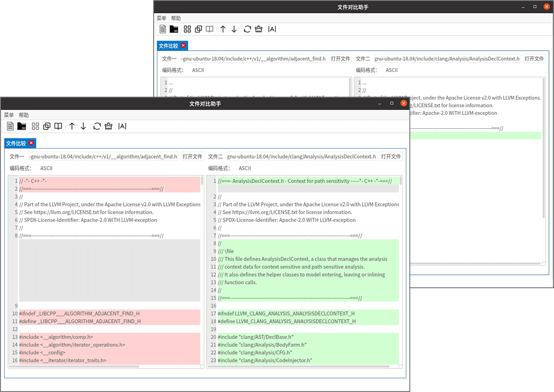The width and height of the screenshot is (554, 392).
Task: Click the folder comparison icon in front window toolbar
Action: tap(22, 126)
